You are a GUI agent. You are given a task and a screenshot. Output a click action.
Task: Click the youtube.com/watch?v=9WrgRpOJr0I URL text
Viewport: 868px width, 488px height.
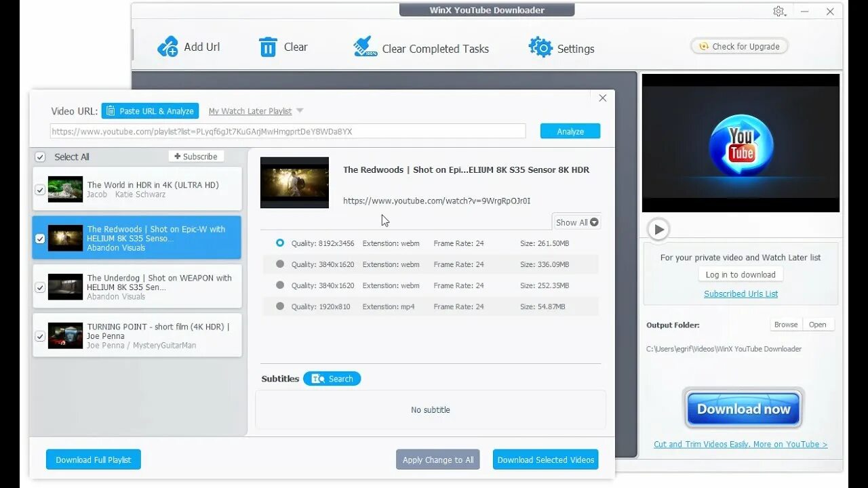(x=437, y=201)
